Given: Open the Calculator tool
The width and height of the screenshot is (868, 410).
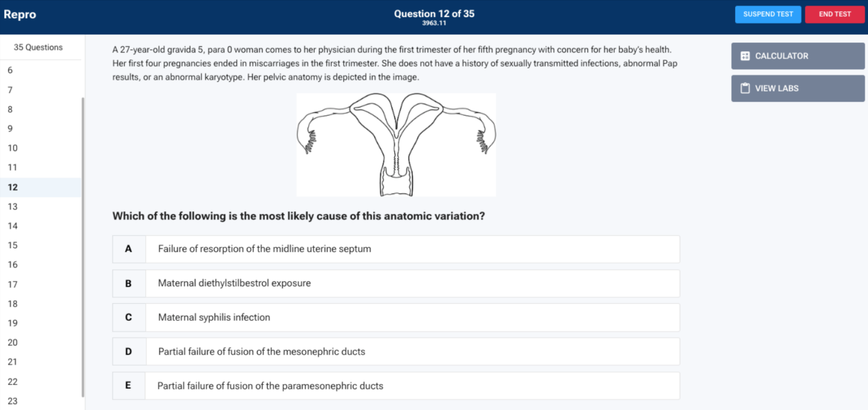Looking at the screenshot, I should pos(797,56).
